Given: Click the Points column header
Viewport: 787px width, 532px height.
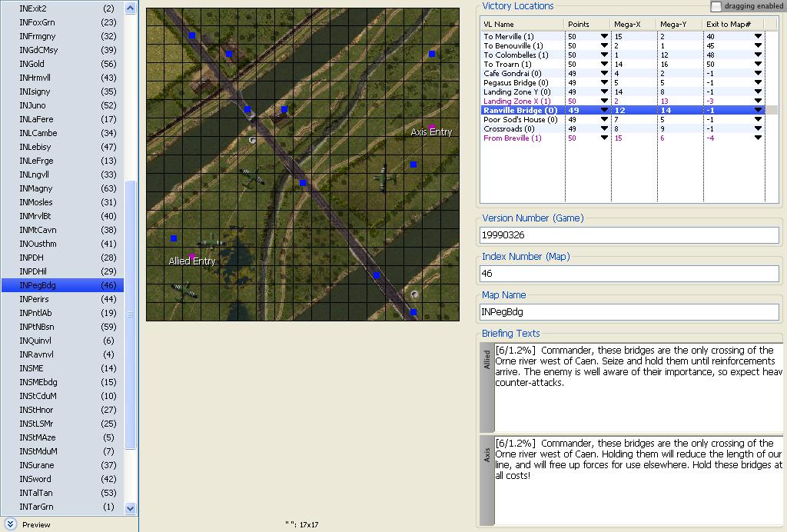Looking at the screenshot, I should (588, 24).
